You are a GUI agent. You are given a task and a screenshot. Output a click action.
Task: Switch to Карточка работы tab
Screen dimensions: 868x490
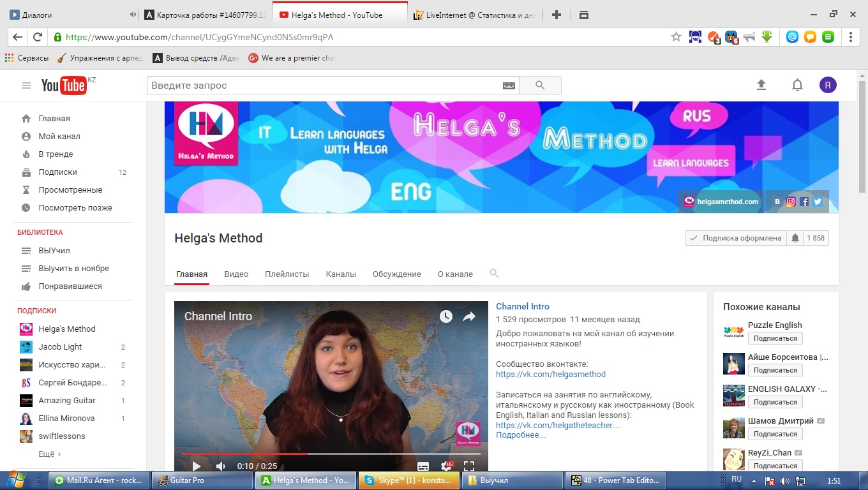[x=206, y=15]
